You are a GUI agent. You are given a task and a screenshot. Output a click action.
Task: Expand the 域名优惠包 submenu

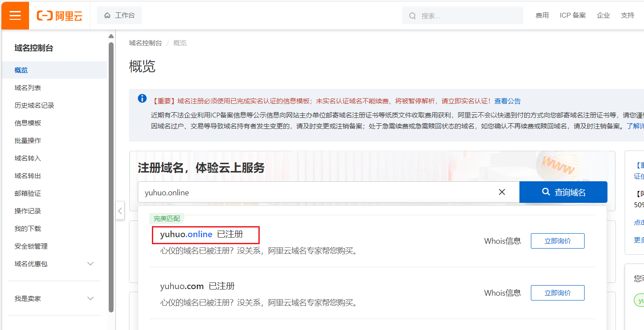tap(91, 264)
